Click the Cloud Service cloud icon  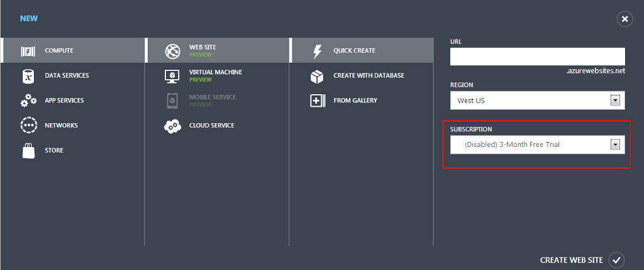click(172, 126)
